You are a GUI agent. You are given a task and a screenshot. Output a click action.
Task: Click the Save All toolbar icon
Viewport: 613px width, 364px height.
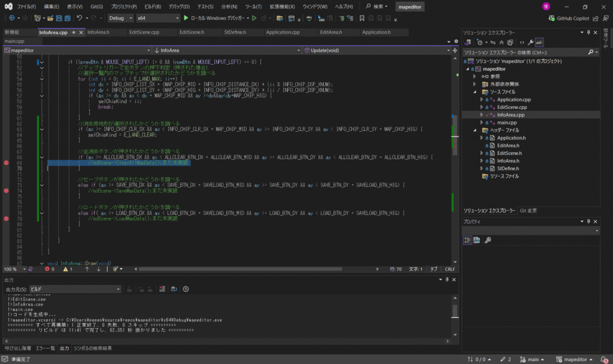[x=66, y=18]
